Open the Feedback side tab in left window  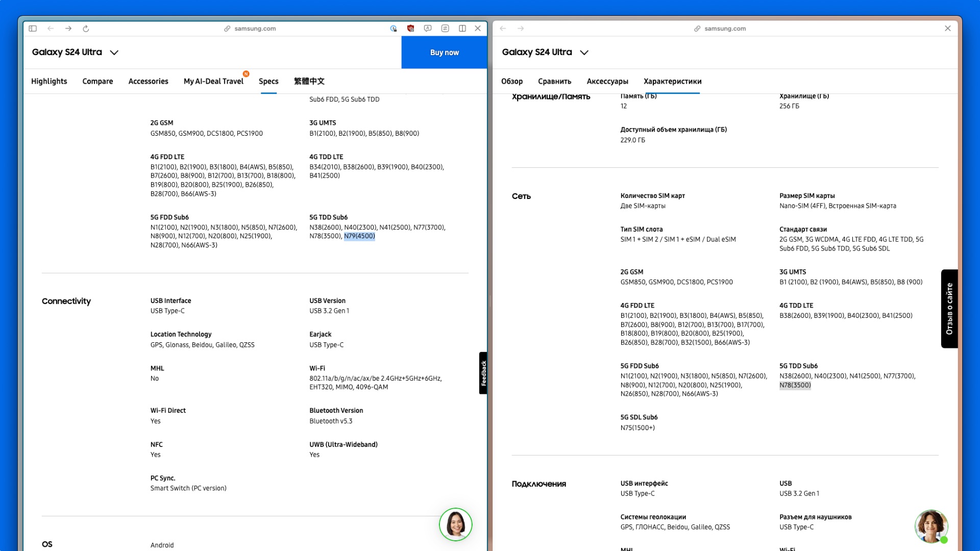tap(483, 373)
